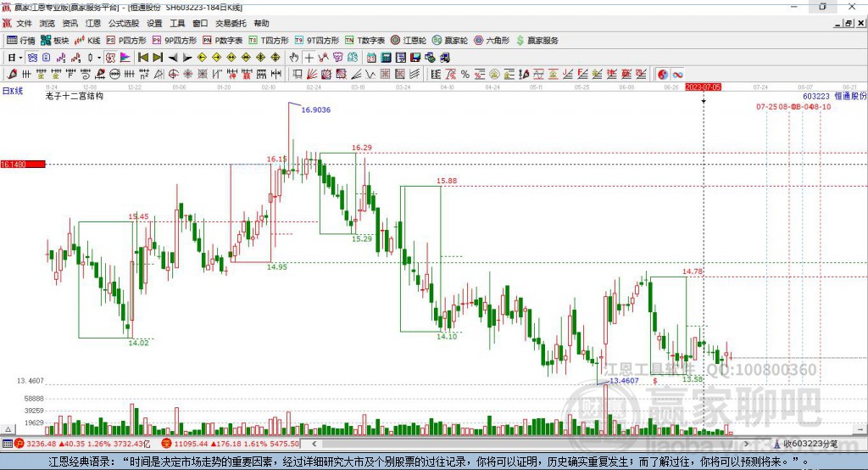Image resolution: width=868 pixels, height=470 pixels.
Task: Expand the candlestick style dropdown arrow
Action: click(99, 58)
